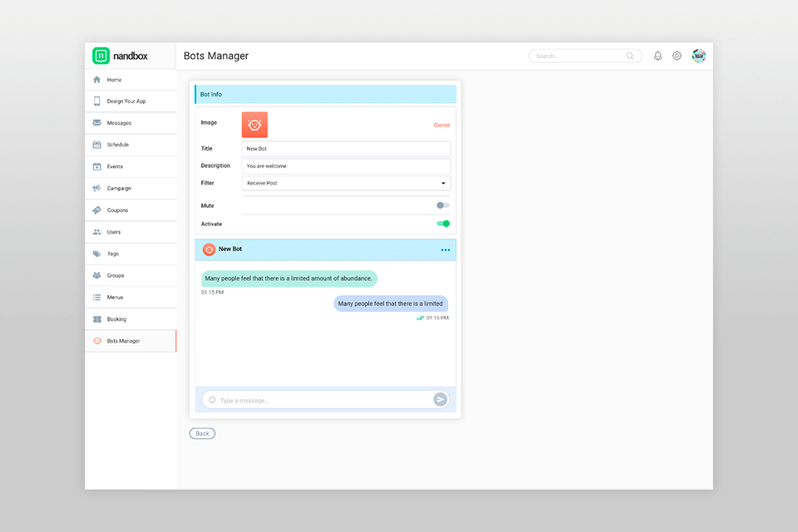798x532 pixels.
Task: Open Booking menu item
Action: click(131, 319)
